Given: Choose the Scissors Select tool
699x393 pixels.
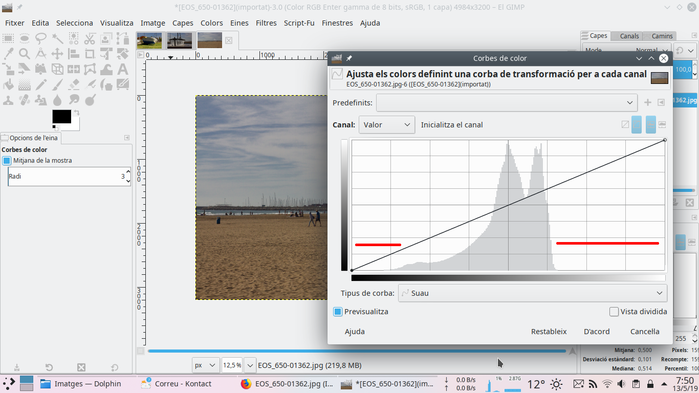Looking at the screenshot, I should (90, 39).
